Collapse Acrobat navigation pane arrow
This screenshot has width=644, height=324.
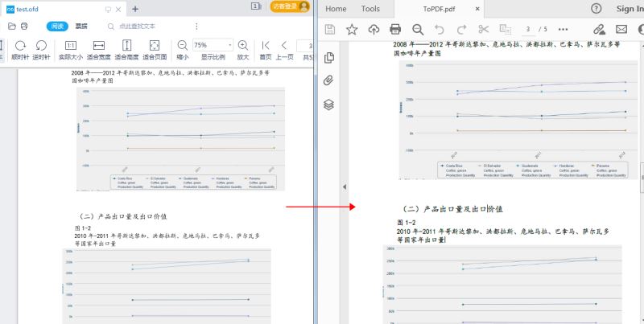click(x=345, y=187)
